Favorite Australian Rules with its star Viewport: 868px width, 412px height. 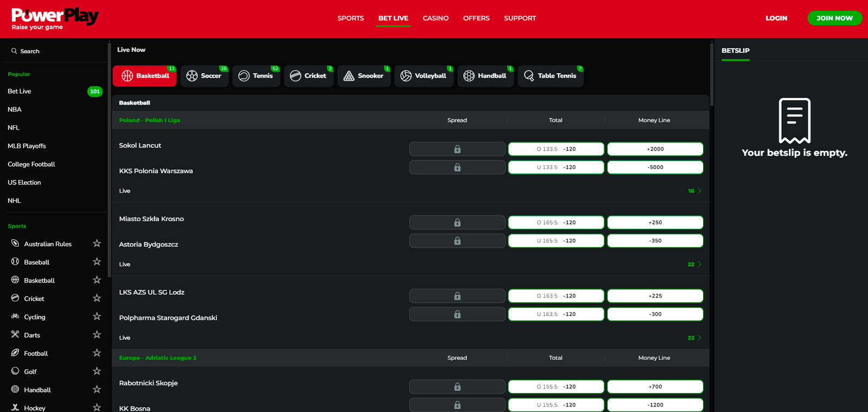(97, 243)
